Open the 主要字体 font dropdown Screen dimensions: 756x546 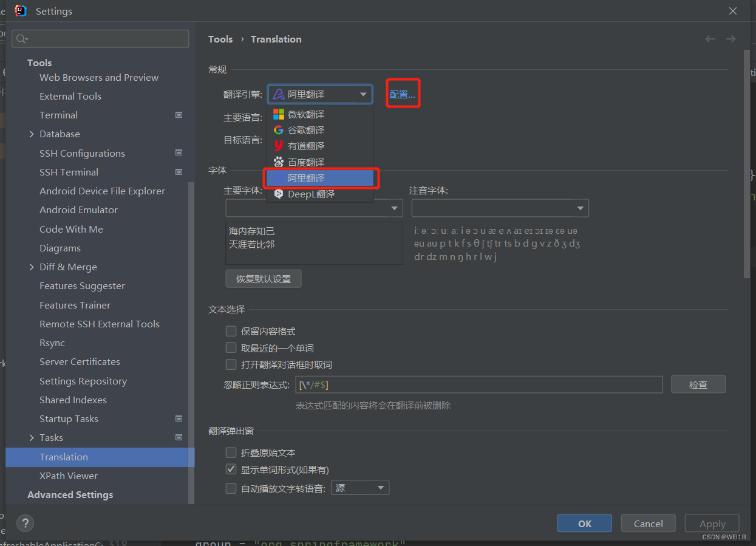(x=314, y=208)
